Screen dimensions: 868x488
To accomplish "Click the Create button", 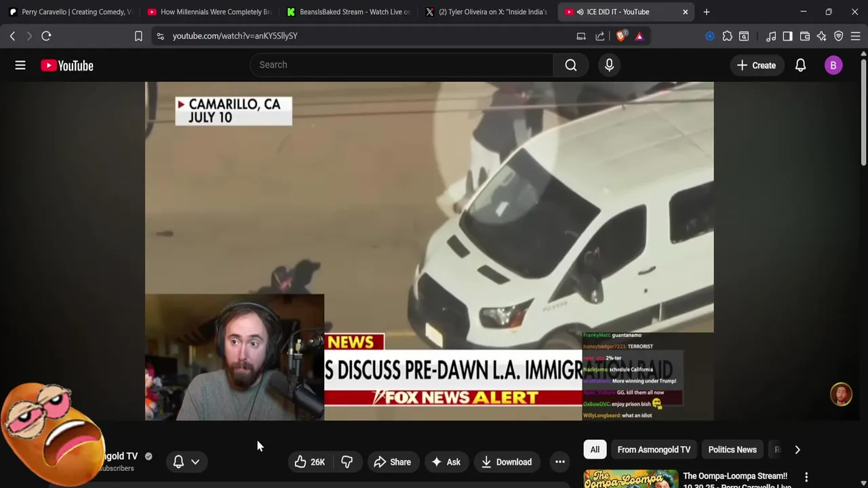I will point(756,65).
